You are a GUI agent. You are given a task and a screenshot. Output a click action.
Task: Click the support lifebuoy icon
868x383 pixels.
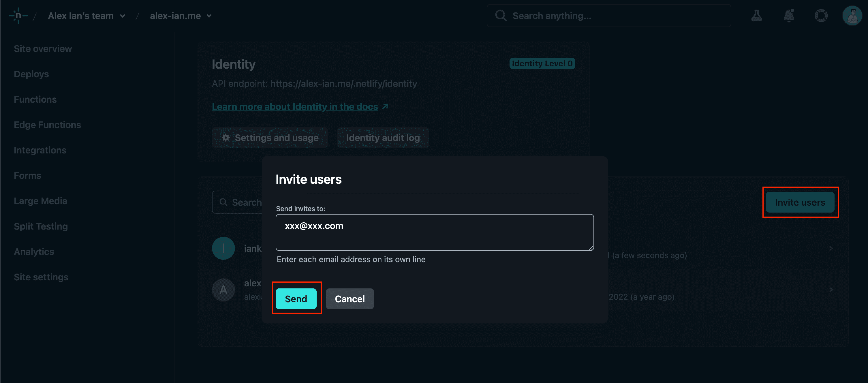coord(821,16)
